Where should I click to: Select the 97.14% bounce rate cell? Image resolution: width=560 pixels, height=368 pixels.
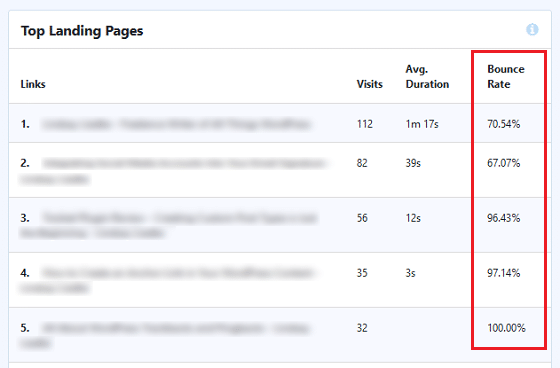click(x=504, y=273)
